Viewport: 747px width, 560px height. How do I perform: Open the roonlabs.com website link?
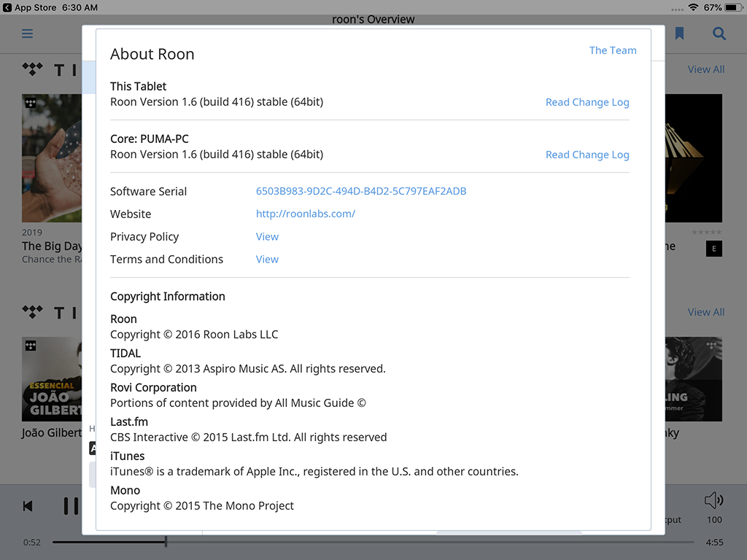(306, 214)
